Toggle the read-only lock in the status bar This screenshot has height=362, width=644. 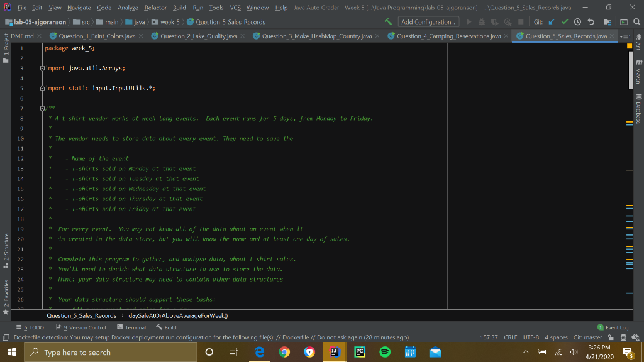(611, 337)
